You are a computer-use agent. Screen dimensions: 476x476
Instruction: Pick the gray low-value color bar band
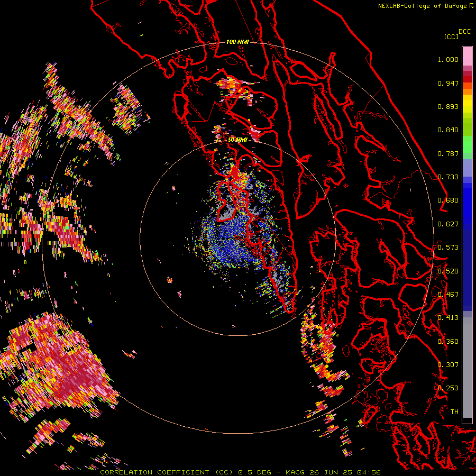click(467, 368)
